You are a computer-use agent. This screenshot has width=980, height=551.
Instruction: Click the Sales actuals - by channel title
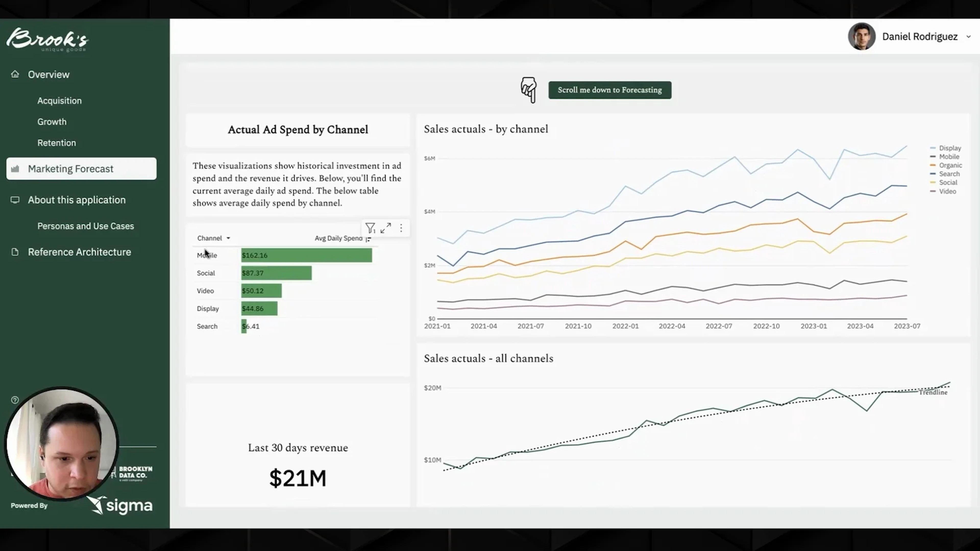486,129
